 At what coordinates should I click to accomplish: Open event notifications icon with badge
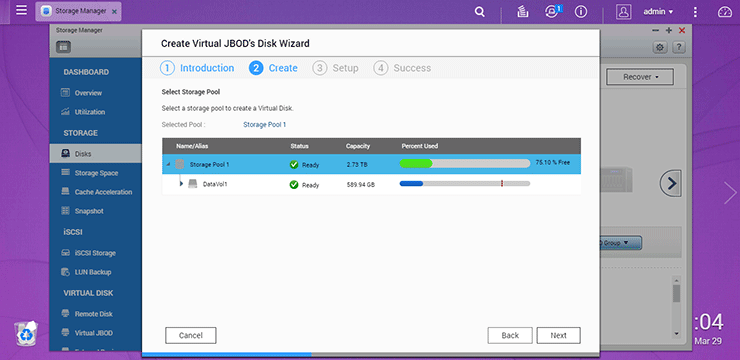tap(552, 11)
